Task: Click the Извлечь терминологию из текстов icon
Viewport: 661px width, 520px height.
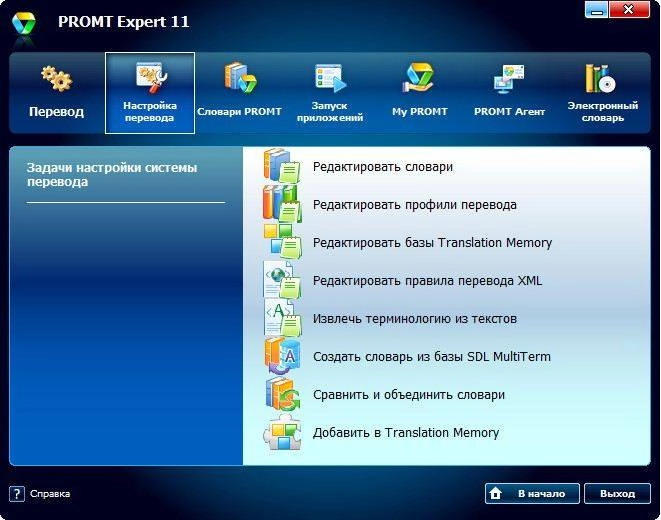Action: tap(282, 318)
